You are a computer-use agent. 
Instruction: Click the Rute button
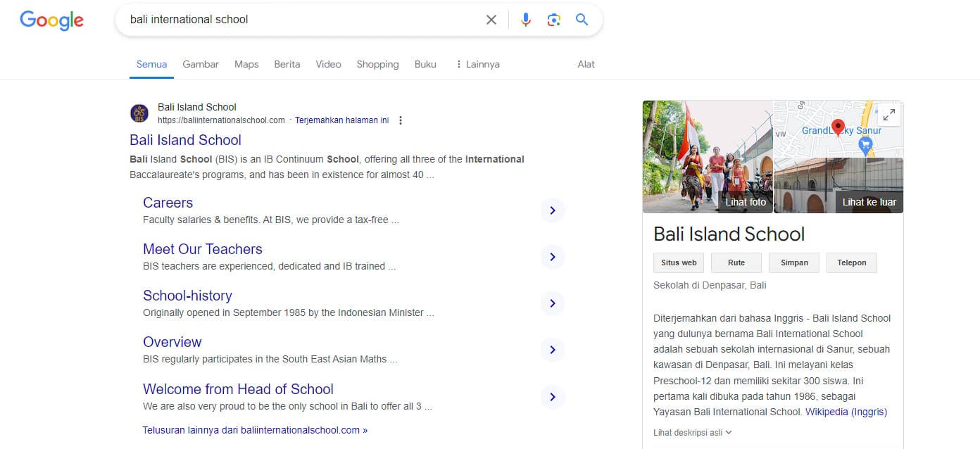point(736,263)
